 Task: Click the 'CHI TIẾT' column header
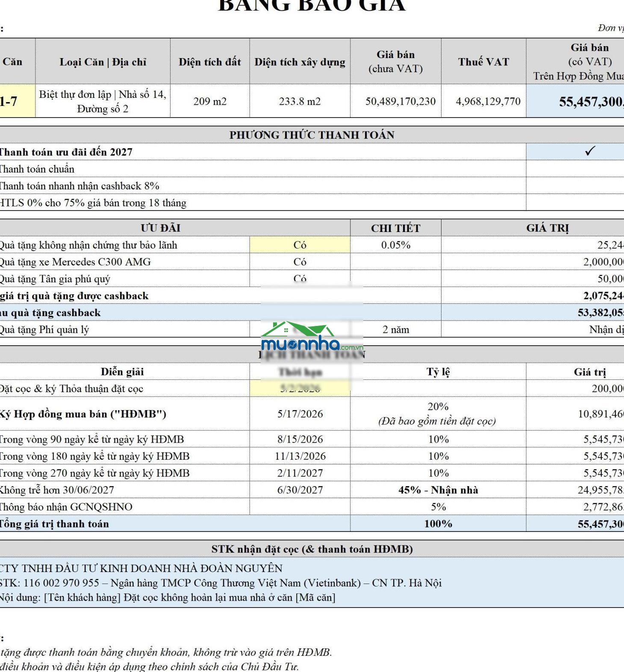pos(396,228)
